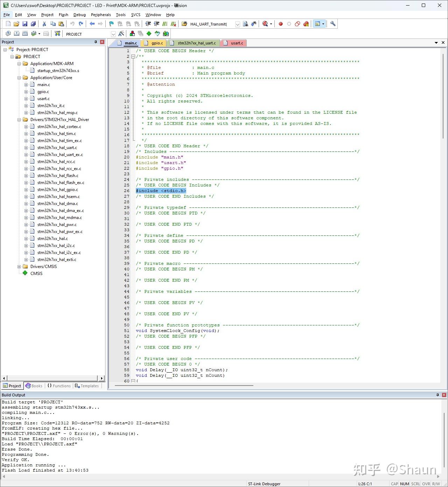Viewport: 448px width, 487px height.
Task: Close the Build Output panel
Action: [444, 395]
